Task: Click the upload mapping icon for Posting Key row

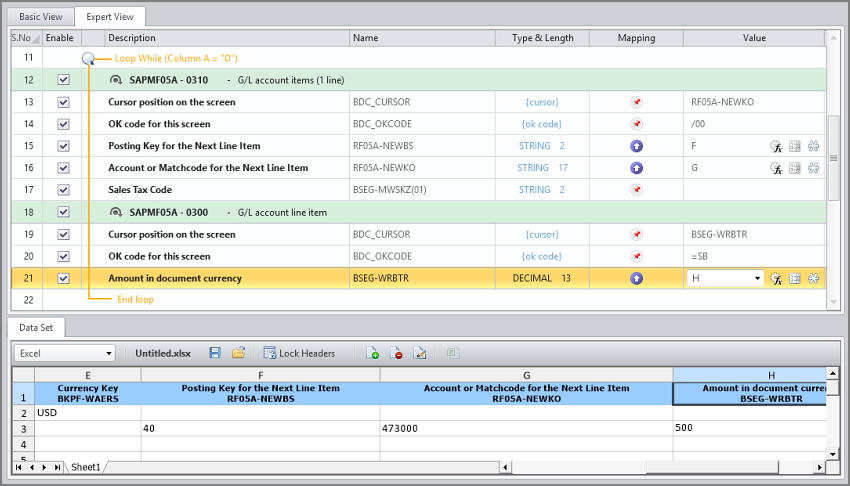Action: click(636, 146)
